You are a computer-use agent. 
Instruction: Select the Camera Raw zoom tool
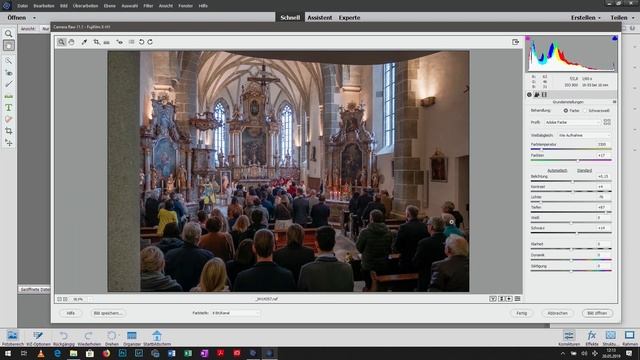coord(61,42)
